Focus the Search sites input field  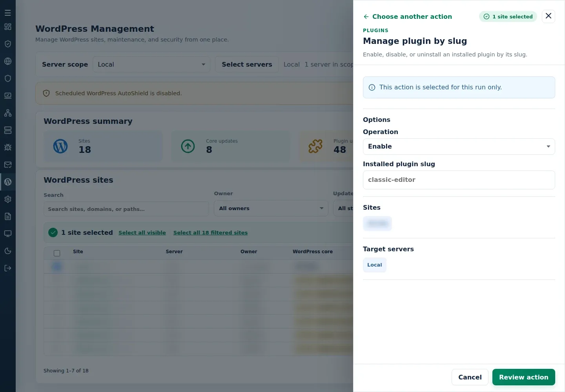(126, 209)
